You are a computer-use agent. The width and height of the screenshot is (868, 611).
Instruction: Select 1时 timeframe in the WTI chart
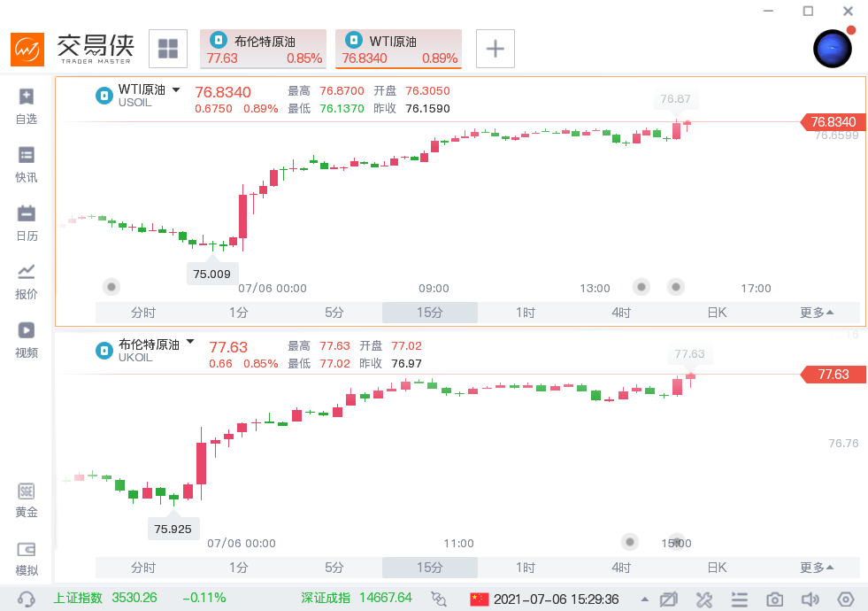(x=526, y=313)
